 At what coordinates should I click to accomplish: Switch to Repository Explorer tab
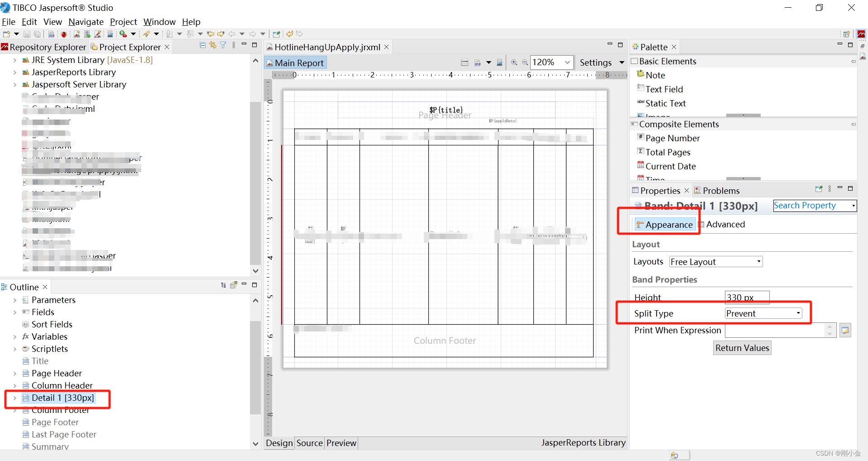(x=43, y=47)
